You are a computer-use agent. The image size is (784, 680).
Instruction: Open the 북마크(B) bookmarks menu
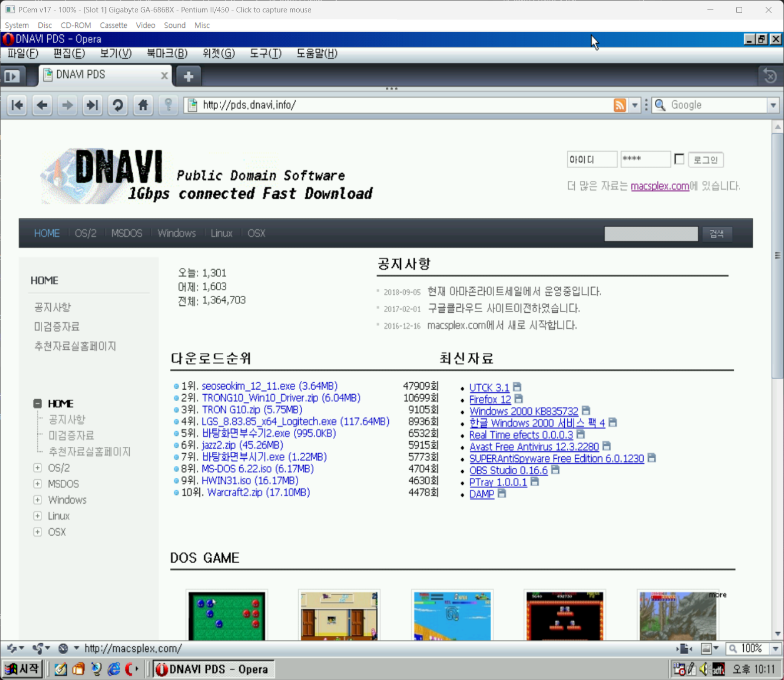click(x=167, y=54)
